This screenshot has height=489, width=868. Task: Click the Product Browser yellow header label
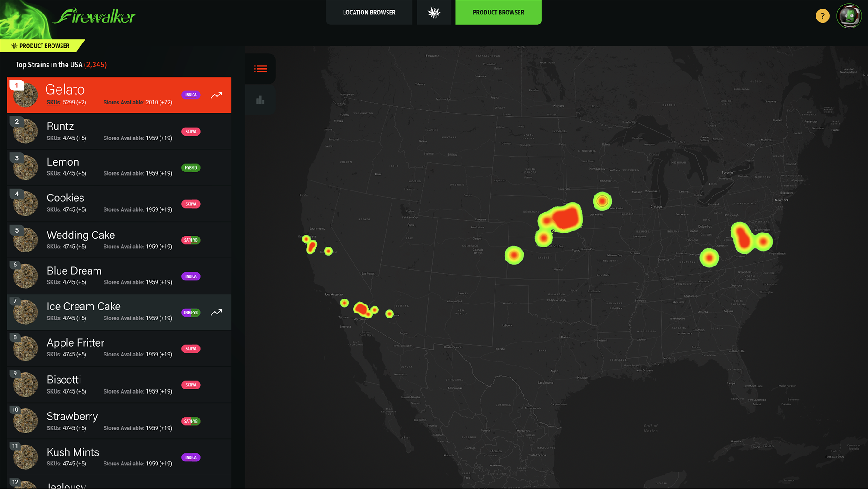[x=42, y=46]
